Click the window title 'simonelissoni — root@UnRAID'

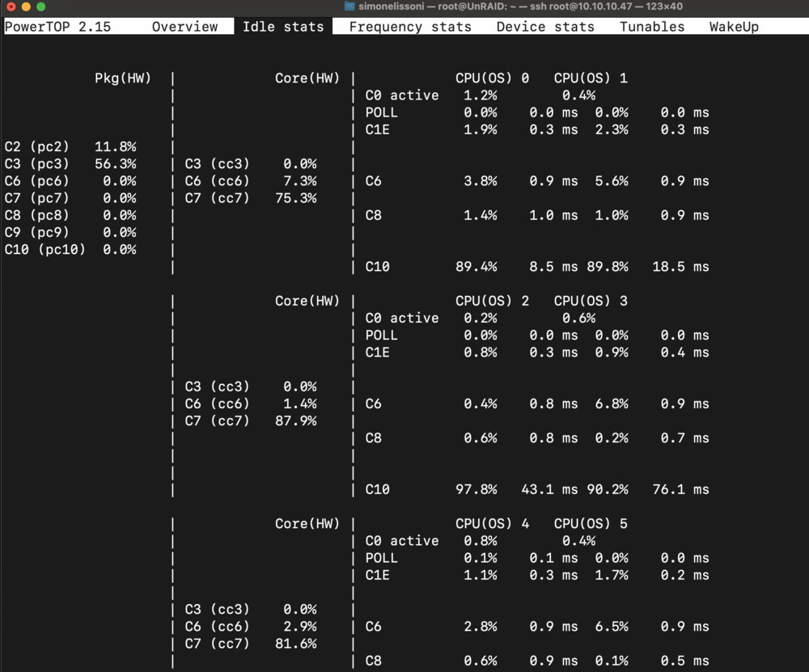[x=434, y=6]
